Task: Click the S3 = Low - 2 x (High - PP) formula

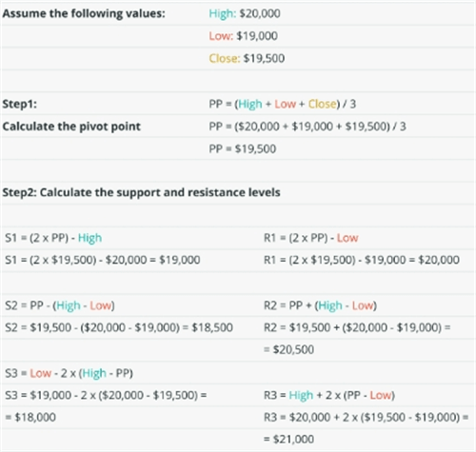Action: pos(69,373)
